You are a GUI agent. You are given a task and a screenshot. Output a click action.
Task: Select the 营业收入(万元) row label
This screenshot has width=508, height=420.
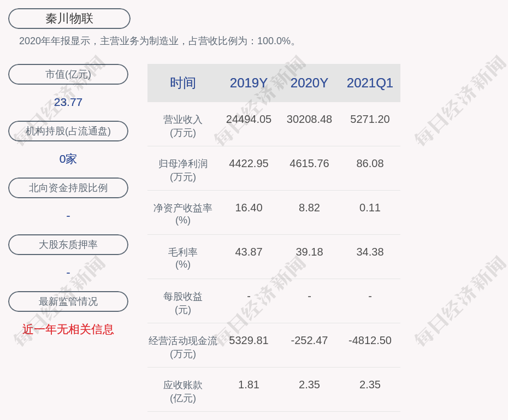point(183,126)
